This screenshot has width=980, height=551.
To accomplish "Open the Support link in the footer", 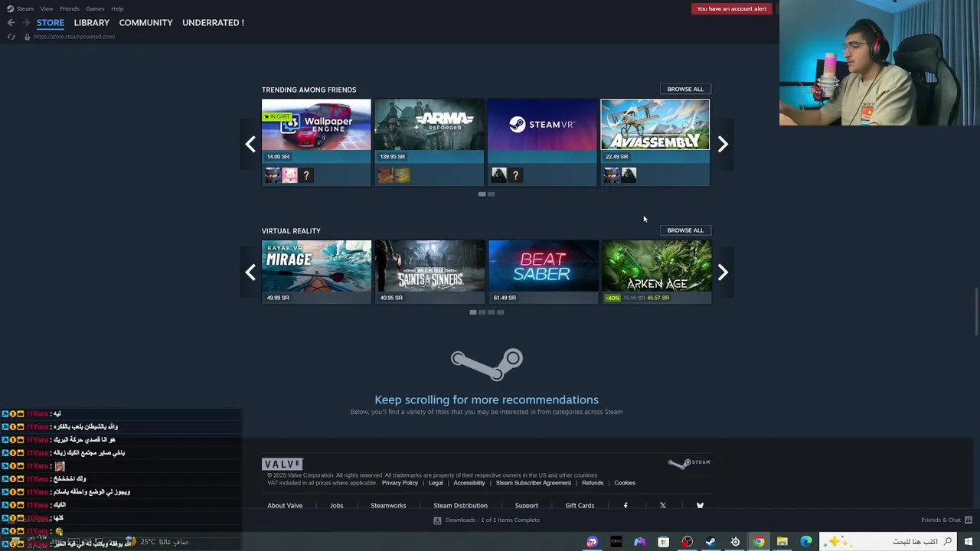I will click(526, 506).
